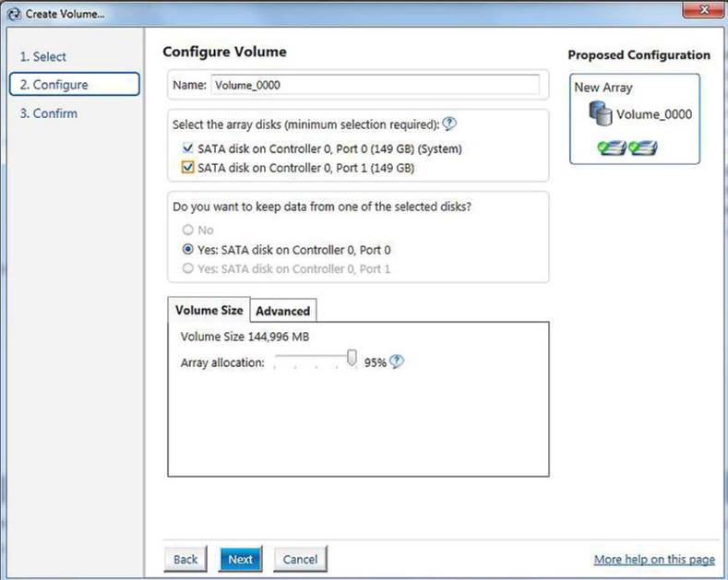Open the Volume Size tab
The image size is (728, 580).
(x=209, y=310)
